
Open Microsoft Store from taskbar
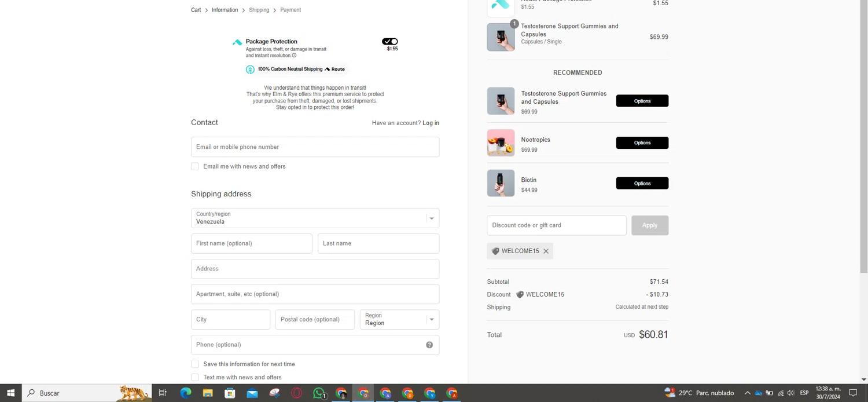point(230,393)
